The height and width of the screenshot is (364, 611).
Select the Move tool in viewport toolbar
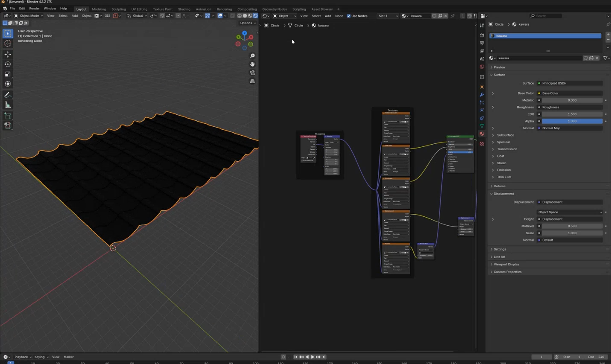(8, 54)
